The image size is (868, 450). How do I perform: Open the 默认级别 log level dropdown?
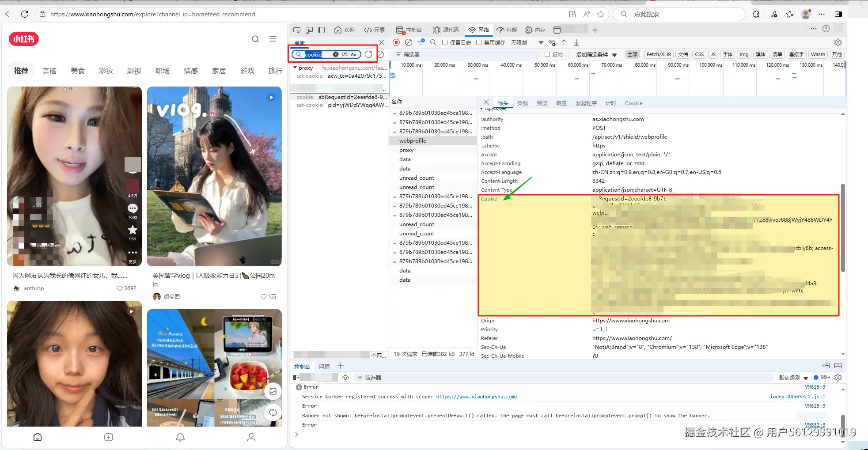pos(793,378)
